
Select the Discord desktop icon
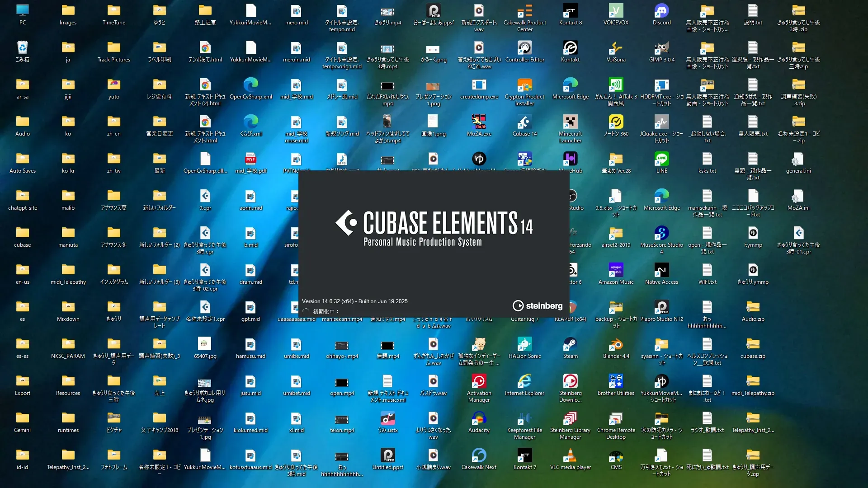(x=661, y=11)
